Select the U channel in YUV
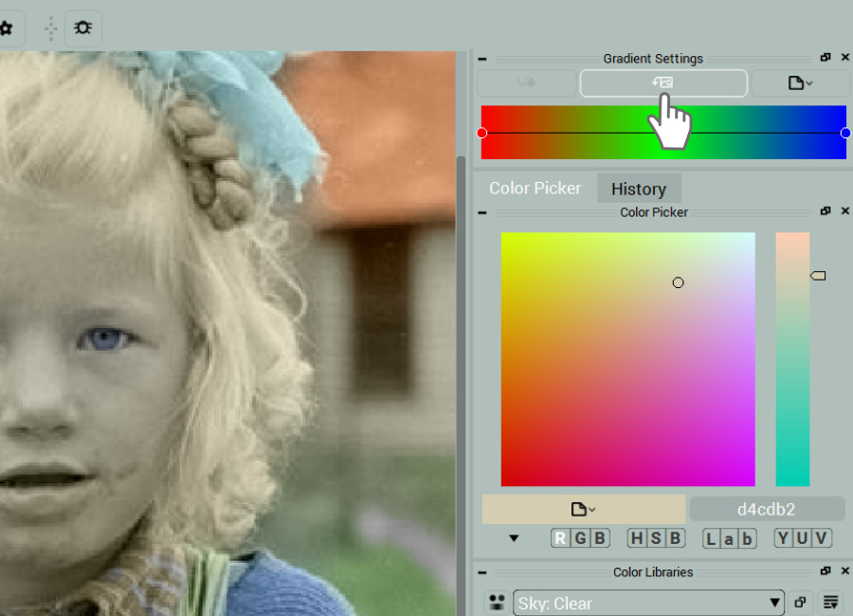Viewport: 853px width, 616px height. pyautogui.click(x=803, y=538)
